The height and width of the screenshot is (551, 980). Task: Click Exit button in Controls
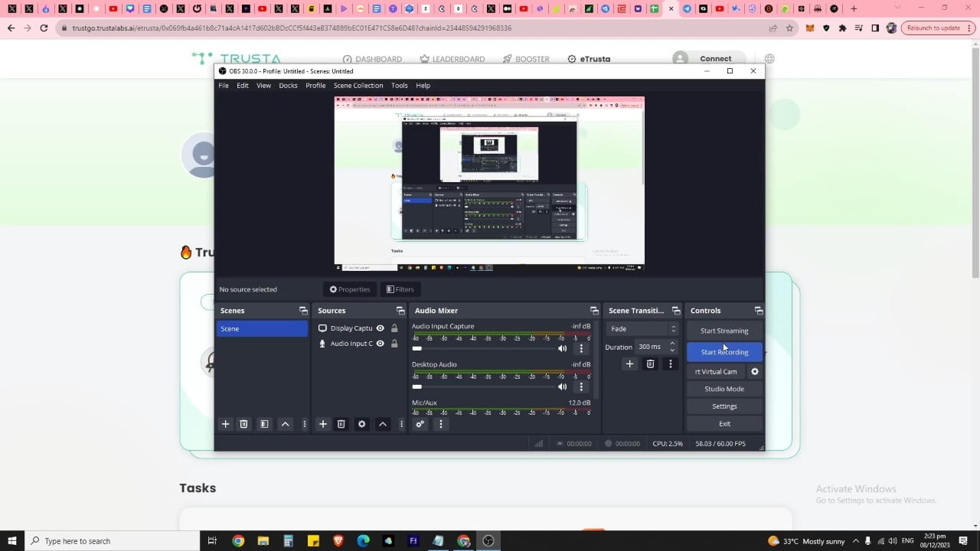pos(724,423)
